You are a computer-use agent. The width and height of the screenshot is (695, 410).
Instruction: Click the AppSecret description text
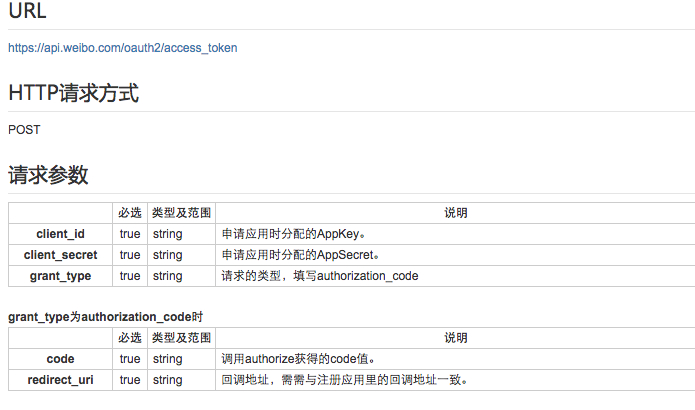tap(301, 255)
